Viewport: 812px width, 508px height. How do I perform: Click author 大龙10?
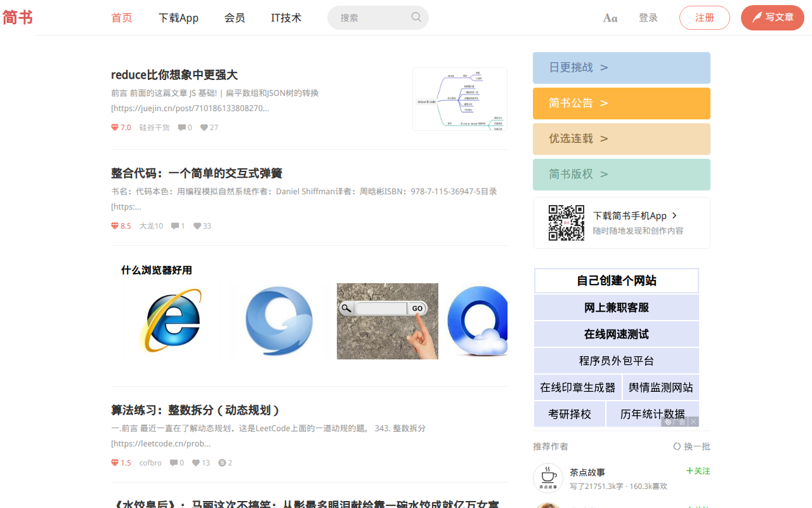[x=151, y=226]
